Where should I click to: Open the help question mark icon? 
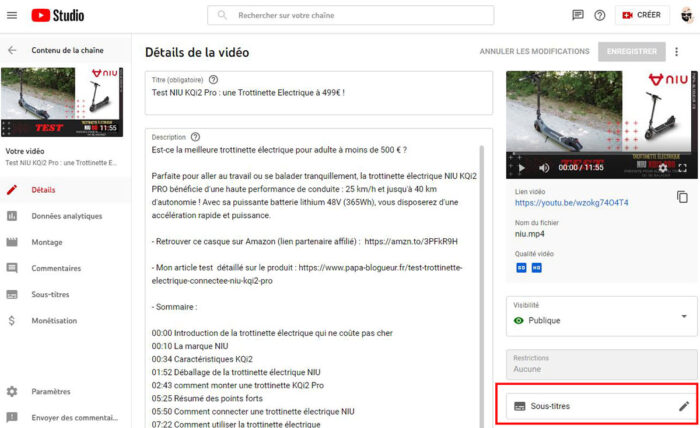(600, 15)
